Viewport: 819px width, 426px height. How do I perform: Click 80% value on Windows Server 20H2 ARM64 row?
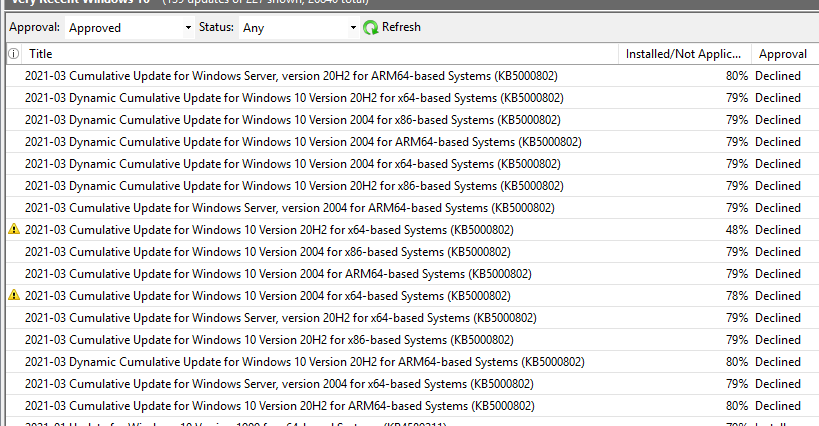pos(736,76)
